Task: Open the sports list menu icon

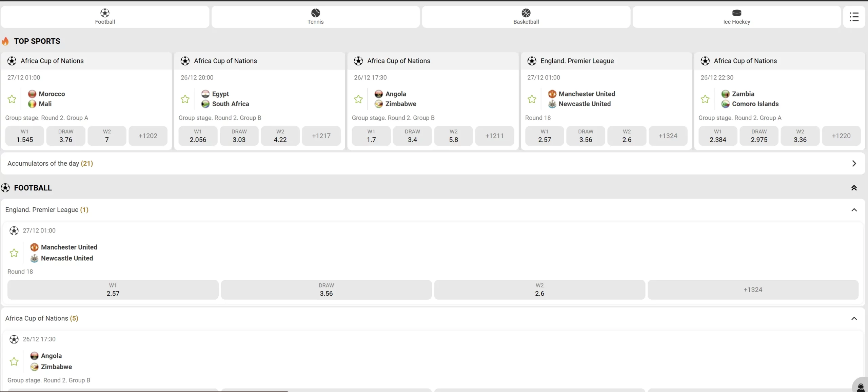Action: pyautogui.click(x=854, y=17)
